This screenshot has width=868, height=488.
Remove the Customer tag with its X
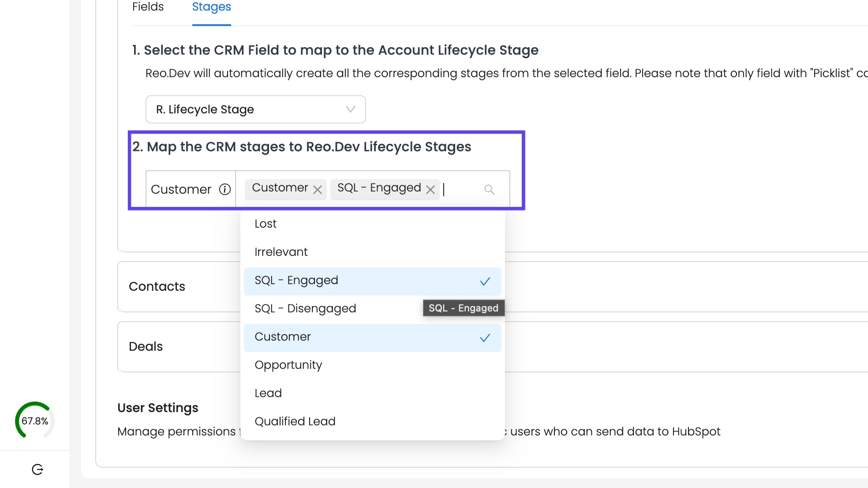317,190
